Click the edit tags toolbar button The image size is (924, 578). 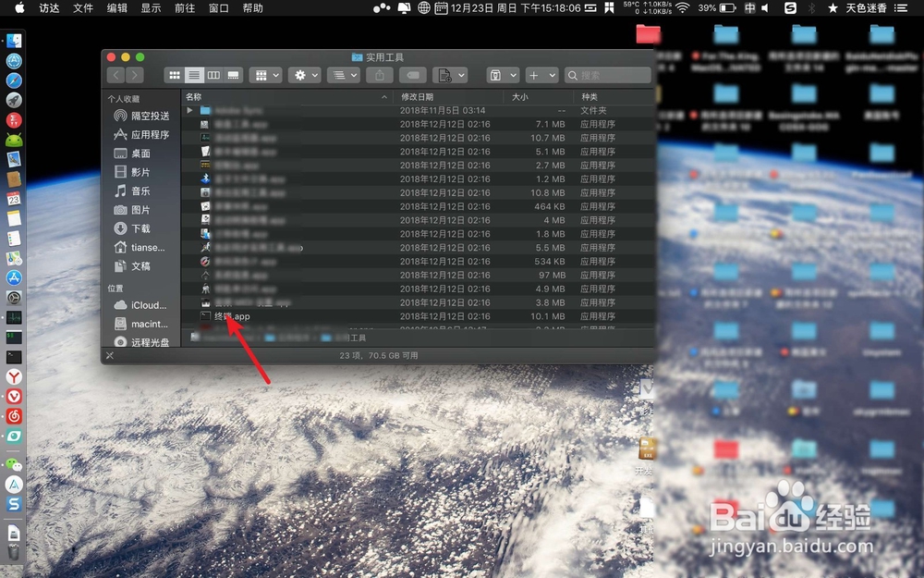click(413, 76)
